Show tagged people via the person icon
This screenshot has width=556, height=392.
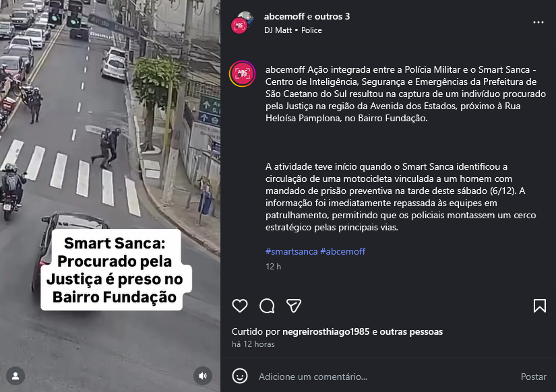pyautogui.click(x=16, y=376)
